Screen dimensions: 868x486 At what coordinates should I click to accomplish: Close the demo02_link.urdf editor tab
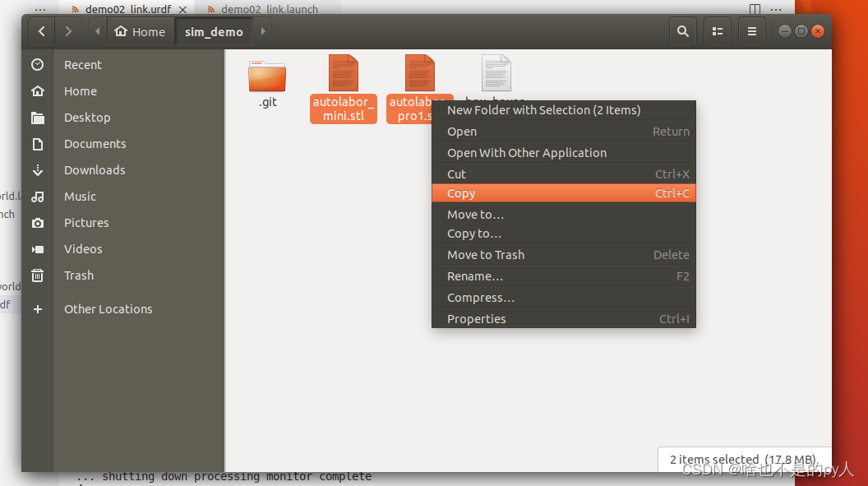tap(182, 10)
